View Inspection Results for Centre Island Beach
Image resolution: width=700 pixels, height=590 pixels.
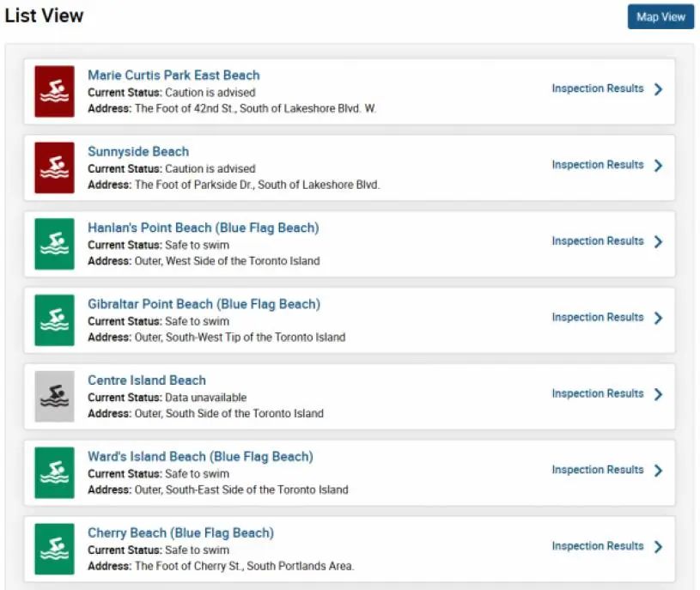coord(598,393)
